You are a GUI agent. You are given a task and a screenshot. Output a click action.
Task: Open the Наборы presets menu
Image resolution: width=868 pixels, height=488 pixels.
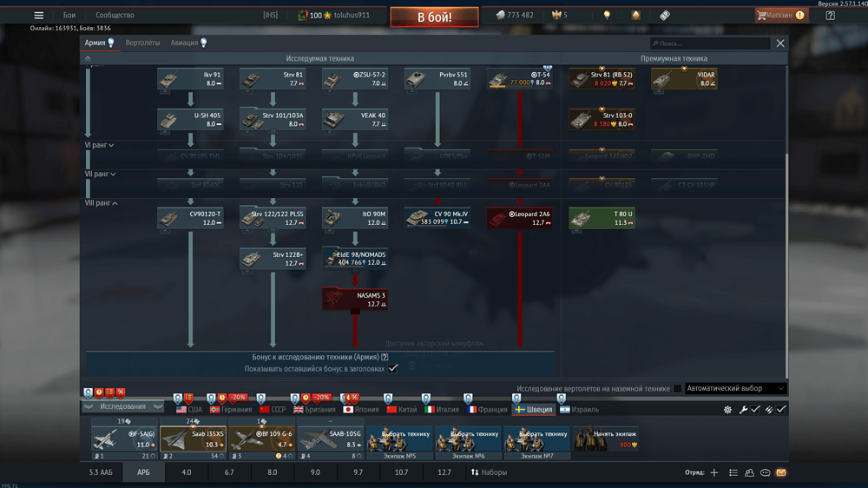(489, 472)
